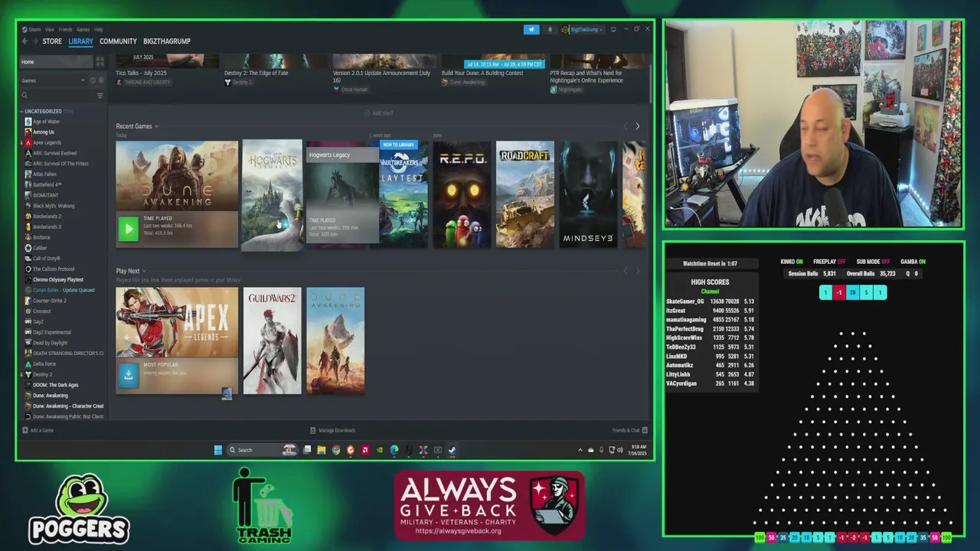Image resolution: width=980 pixels, height=551 pixels.
Task: Click the Manage Downloads icon
Action: [312, 430]
